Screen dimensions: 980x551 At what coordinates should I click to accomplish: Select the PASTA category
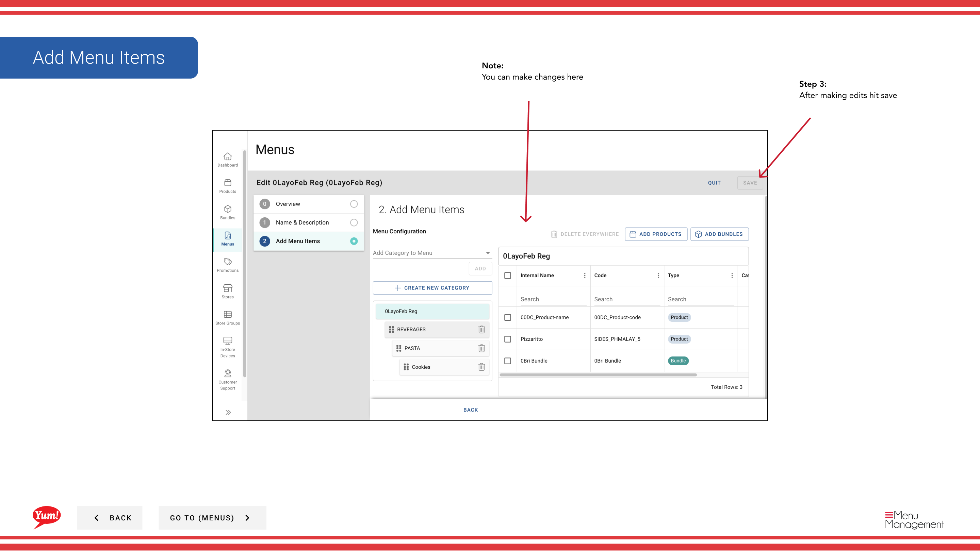[x=440, y=348]
